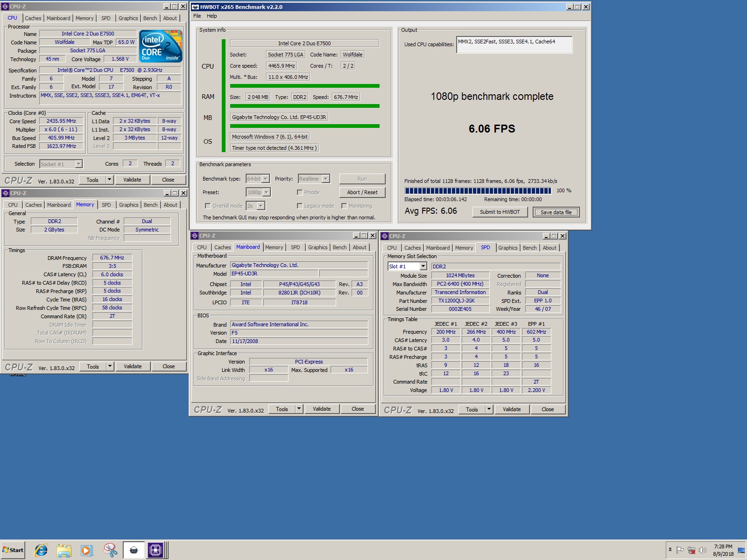747x560 pixels.
Task: Minimize the CPU-Z Mainboard window
Action: (357, 236)
